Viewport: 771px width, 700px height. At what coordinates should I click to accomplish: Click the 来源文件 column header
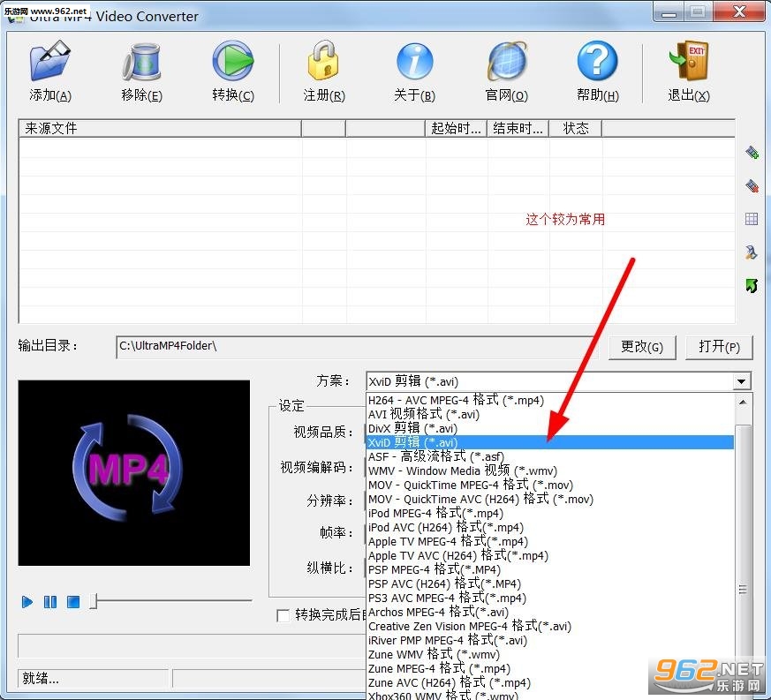coord(161,129)
